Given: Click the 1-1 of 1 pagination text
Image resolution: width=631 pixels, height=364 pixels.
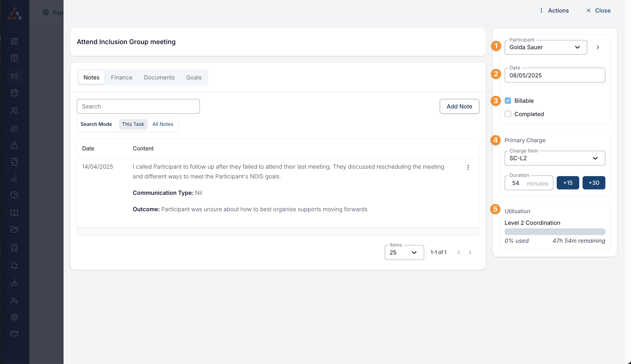Looking at the screenshot, I should [439, 252].
